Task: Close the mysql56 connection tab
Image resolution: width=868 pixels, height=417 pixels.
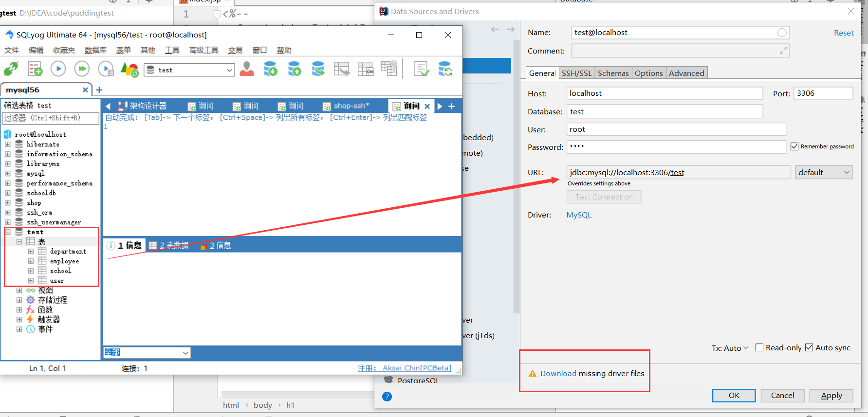Action: click(85, 90)
